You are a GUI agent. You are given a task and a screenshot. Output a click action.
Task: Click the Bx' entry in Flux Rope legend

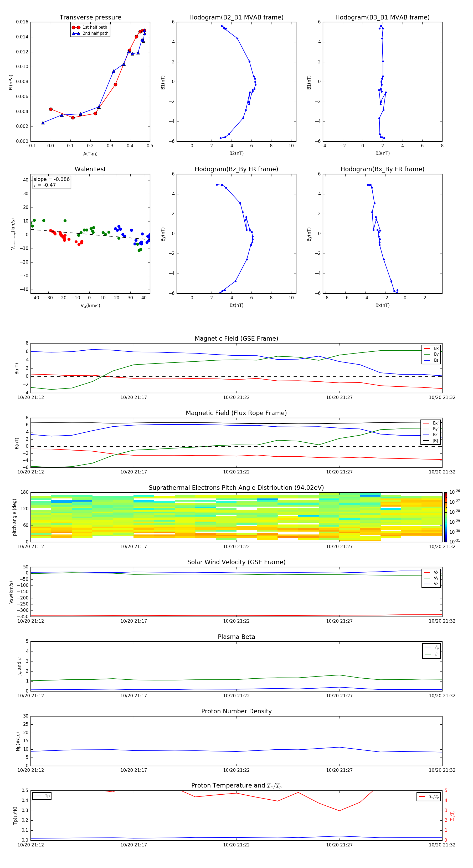click(x=431, y=423)
